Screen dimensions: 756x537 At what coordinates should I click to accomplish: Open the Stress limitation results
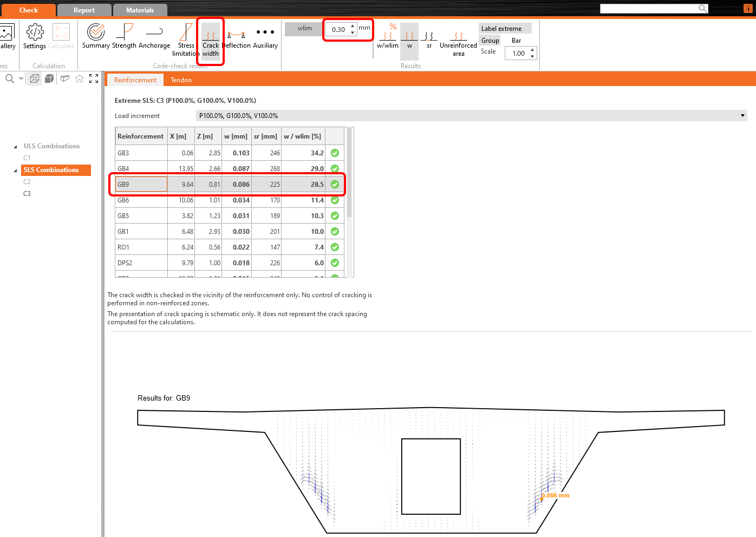point(186,40)
